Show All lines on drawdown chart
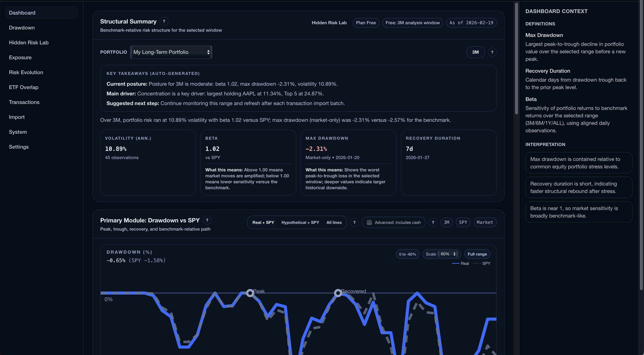Screen dimensions: 644x355 coord(334,222)
